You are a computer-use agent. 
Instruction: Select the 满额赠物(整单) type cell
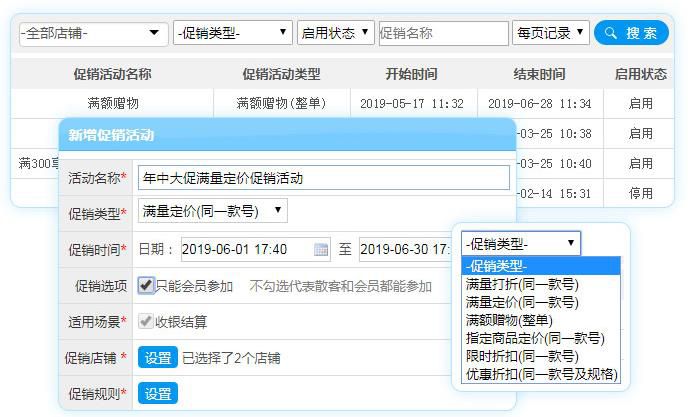click(x=281, y=104)
